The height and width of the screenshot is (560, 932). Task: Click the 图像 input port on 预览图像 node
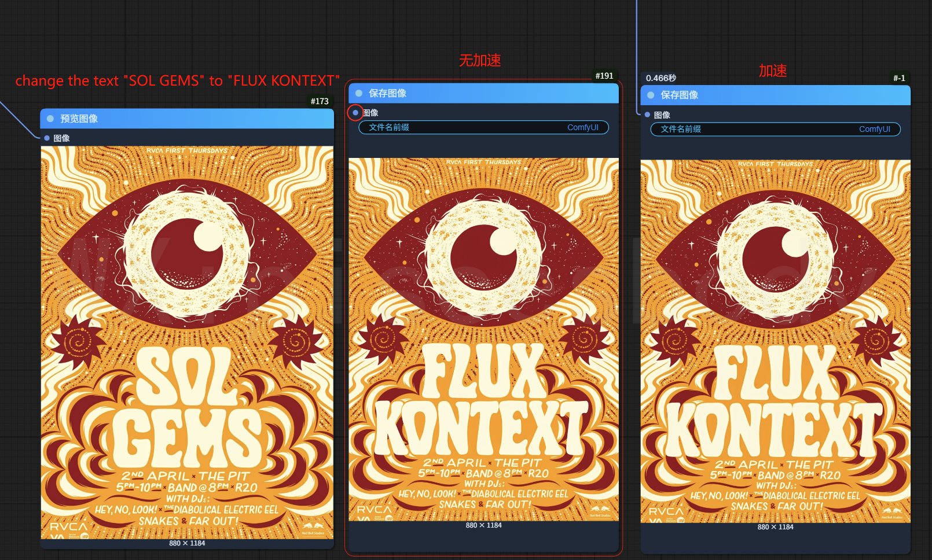[47, 138]
